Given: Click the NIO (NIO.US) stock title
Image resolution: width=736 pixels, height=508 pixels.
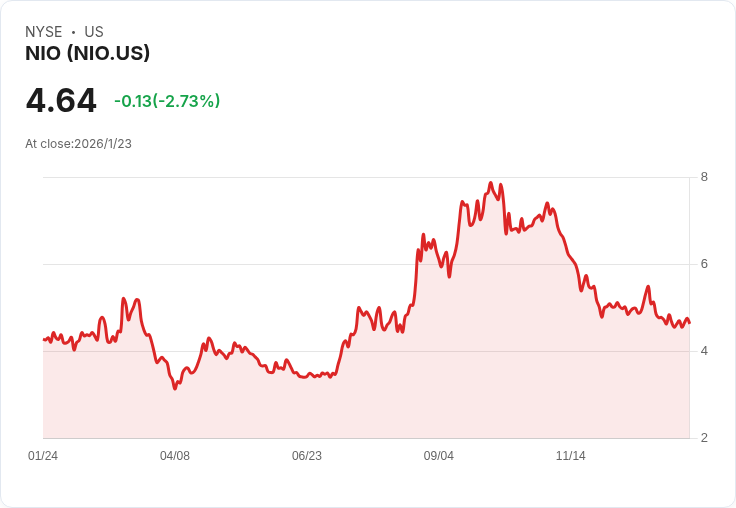Looking at the screenshot, I should [87, 53].
